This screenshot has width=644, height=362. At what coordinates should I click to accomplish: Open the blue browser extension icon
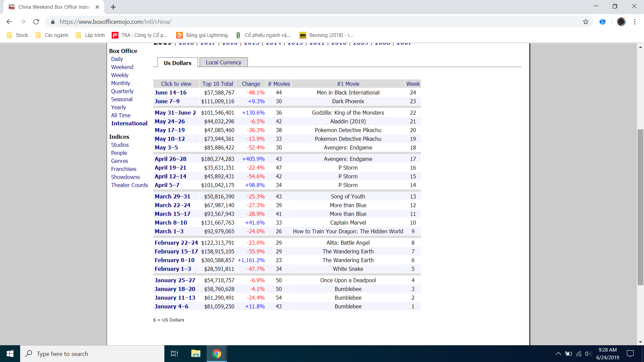(x=603, y=22)
